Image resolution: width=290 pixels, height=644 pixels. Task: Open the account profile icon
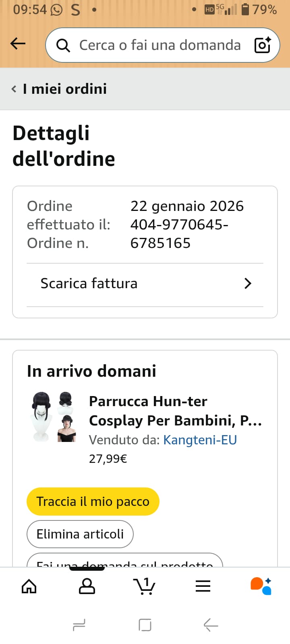coord(87,586)
